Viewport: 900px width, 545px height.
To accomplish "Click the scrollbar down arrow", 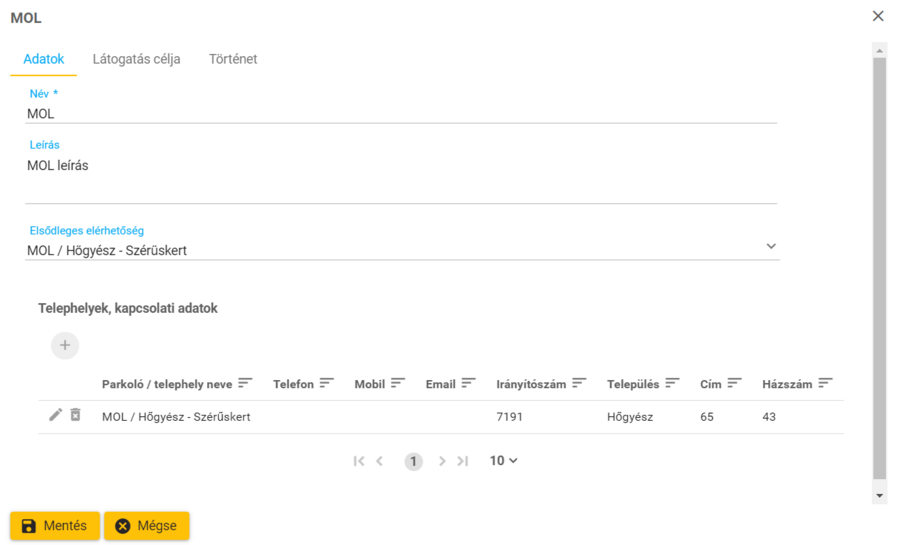I will [x=879, y=496].
